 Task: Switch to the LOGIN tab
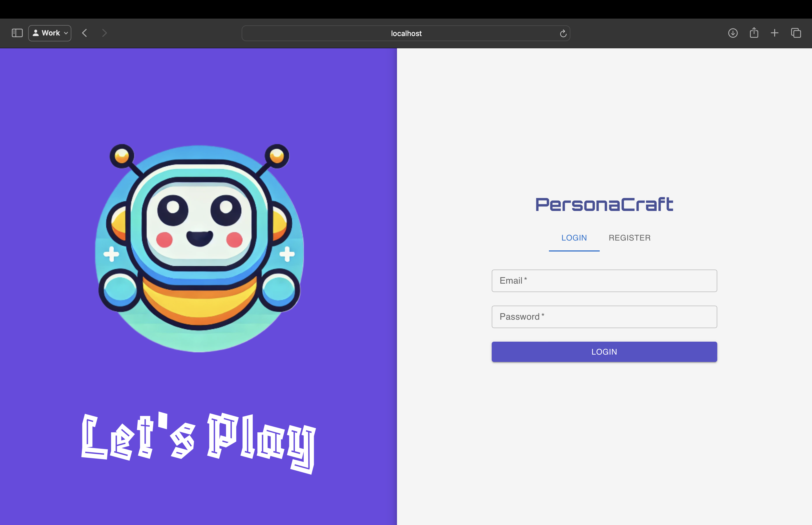pos(574,238)
